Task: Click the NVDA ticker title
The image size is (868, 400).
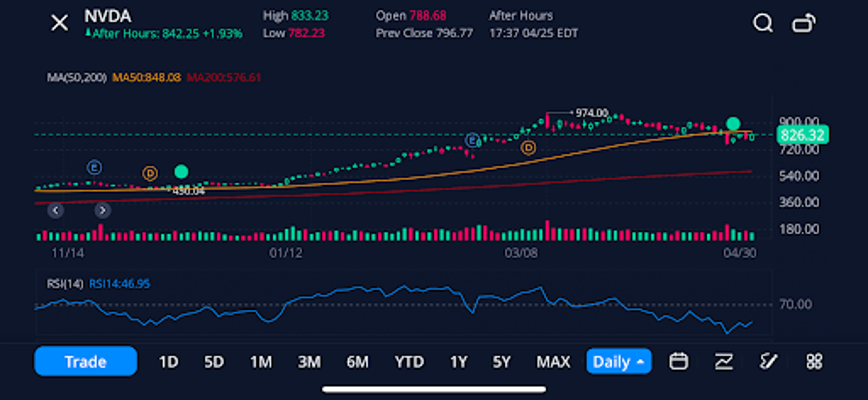Action: (x=108, y=16)
